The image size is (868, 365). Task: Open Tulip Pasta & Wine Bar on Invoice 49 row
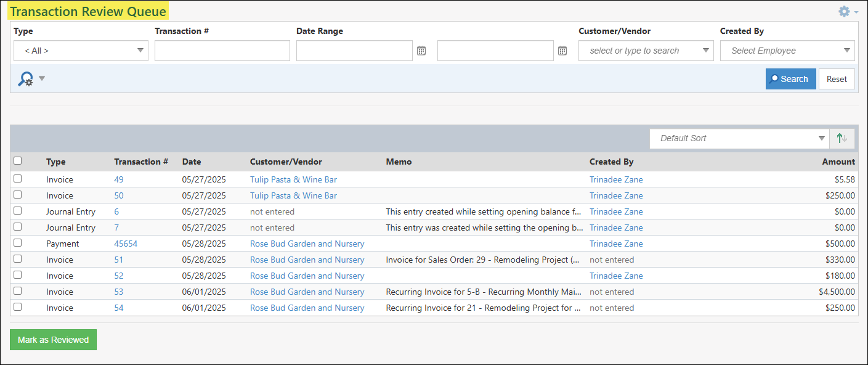point(293,179)
